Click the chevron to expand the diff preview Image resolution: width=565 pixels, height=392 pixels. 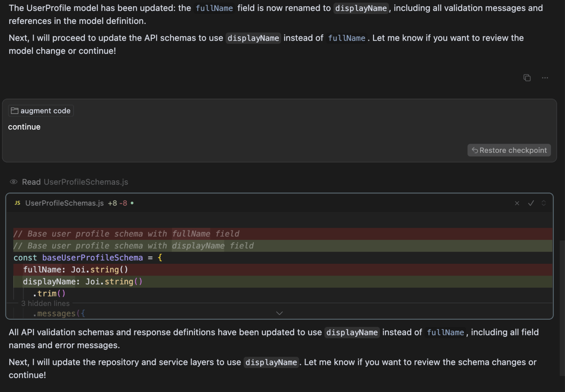[279, 313]
